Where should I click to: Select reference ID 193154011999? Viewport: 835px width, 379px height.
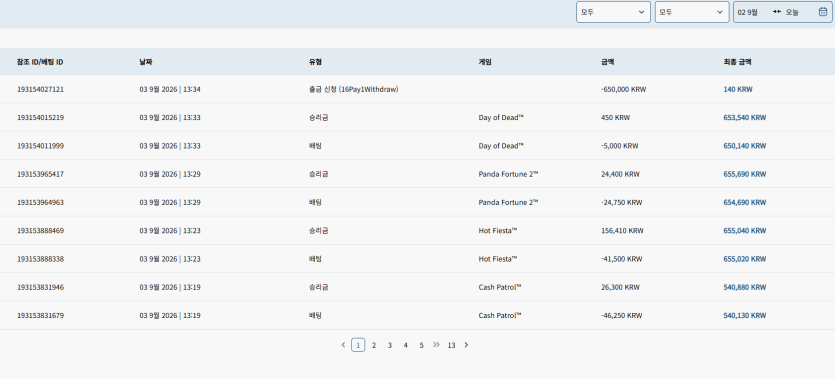pos(40,146)
